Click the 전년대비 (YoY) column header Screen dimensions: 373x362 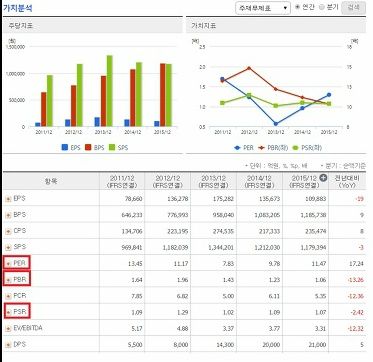pos(347,181)
